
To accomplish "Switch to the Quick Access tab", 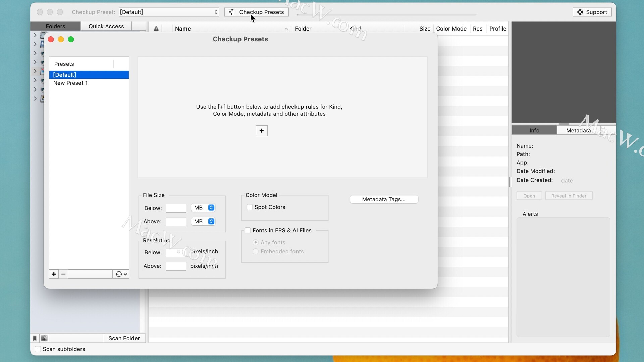I will click(106, 26).
